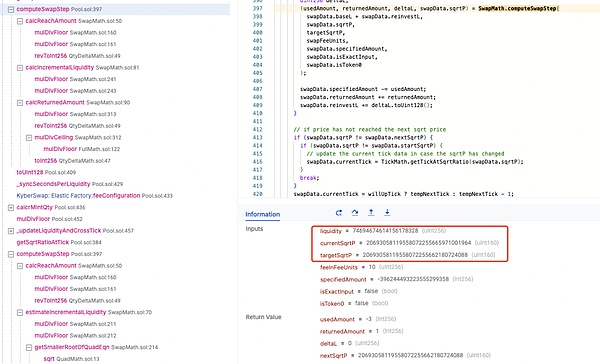Open the Information tab

pyautogui.click(x=262, y=214)
